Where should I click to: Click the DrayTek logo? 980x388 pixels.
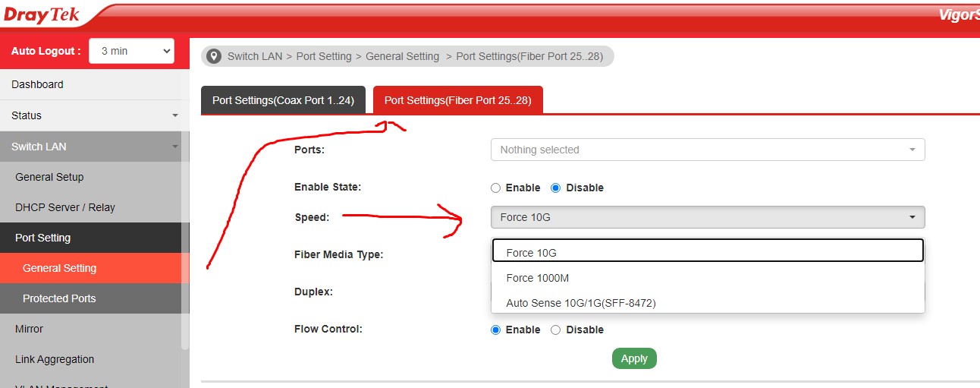[x=42, y=15]
